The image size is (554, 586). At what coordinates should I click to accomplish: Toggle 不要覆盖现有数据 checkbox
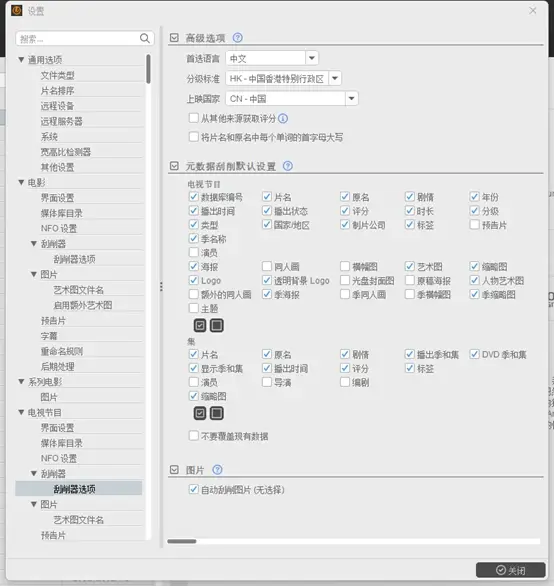(x=194, y=436)
